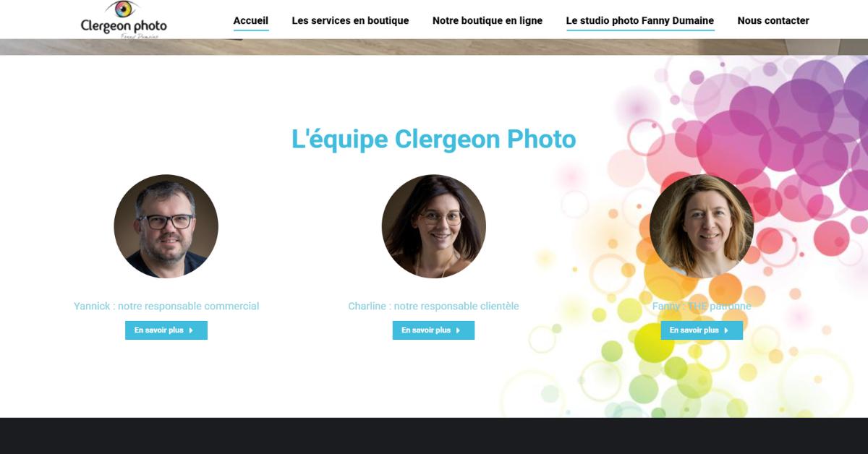Open Les services en boutique menu
Screen dimensions: 868x454
tap(350, 20)
